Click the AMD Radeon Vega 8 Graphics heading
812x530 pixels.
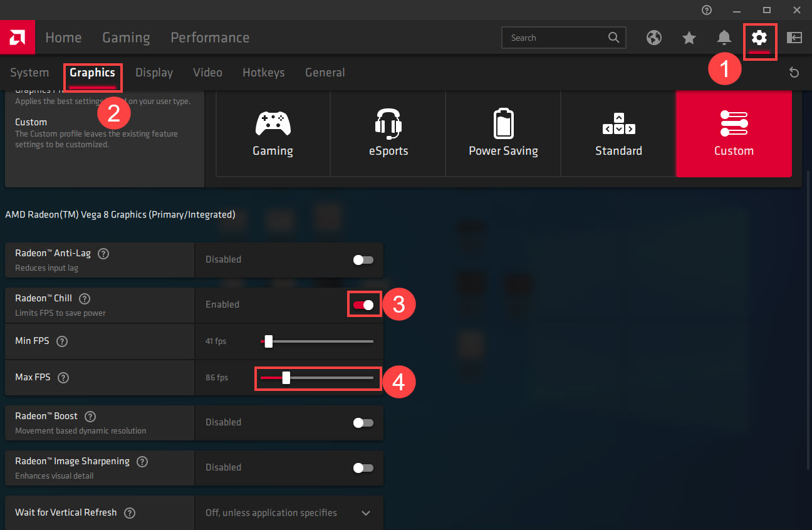pos(120,215)
